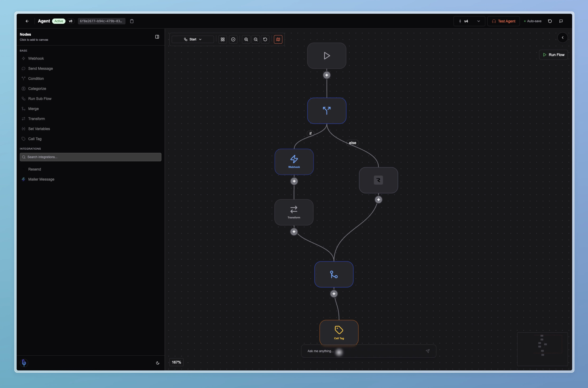The height and width of the screenshot is (388, 588).
Task: Toggle dark mode with the moon icon
Action: pyautogui.click(x=158, y=363)
